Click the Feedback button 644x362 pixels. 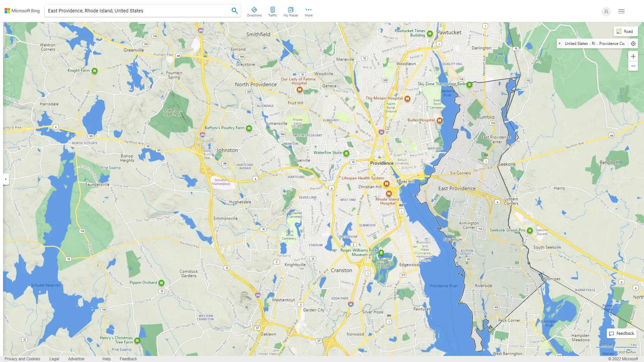[x=621, y=333]
